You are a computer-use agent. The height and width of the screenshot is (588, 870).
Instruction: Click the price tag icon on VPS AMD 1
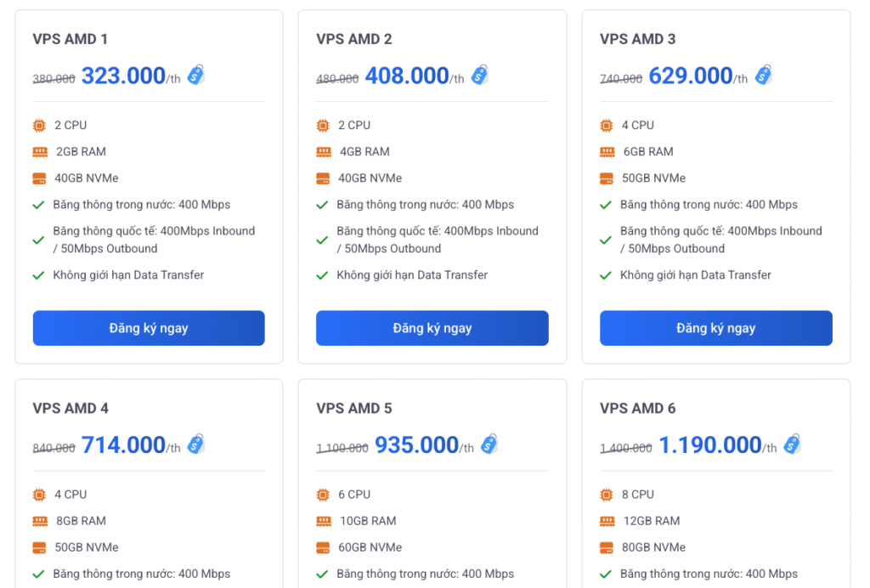[196, 75]
